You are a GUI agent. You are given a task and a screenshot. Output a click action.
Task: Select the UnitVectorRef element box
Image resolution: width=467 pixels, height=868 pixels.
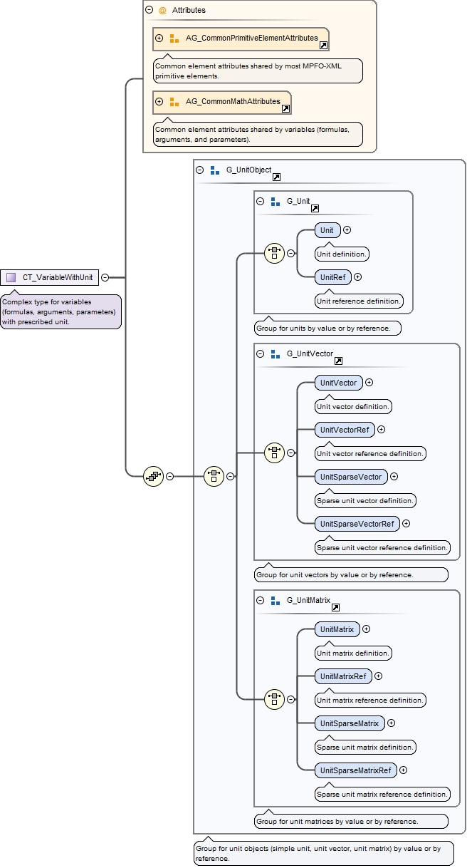click(345, 430)
